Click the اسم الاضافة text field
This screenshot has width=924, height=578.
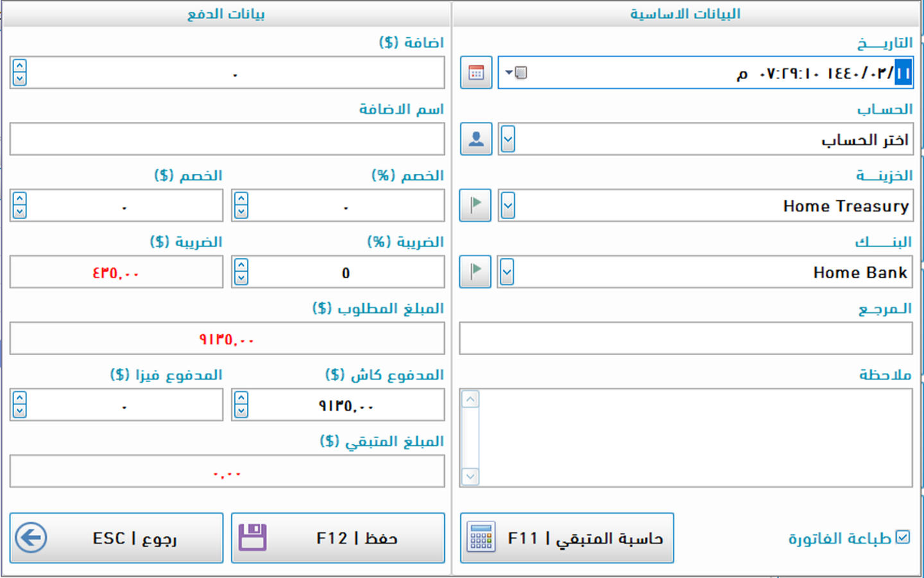pos(227,139)
